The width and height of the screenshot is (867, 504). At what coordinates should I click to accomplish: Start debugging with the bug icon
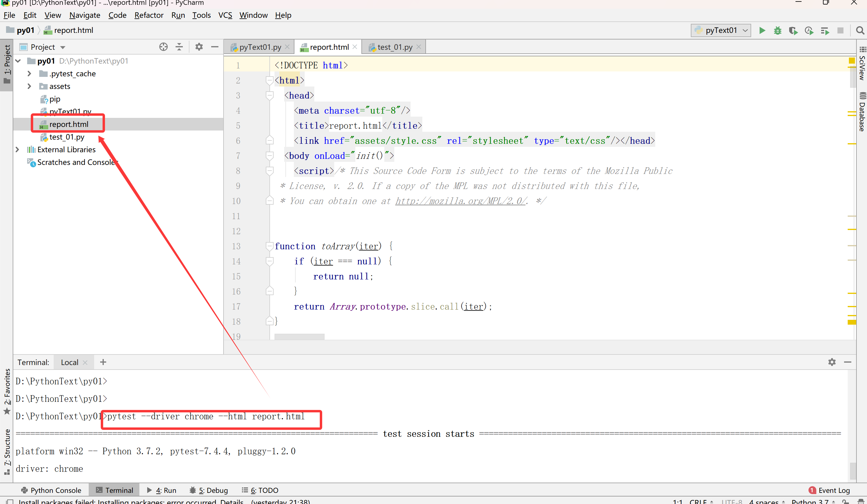777,30
